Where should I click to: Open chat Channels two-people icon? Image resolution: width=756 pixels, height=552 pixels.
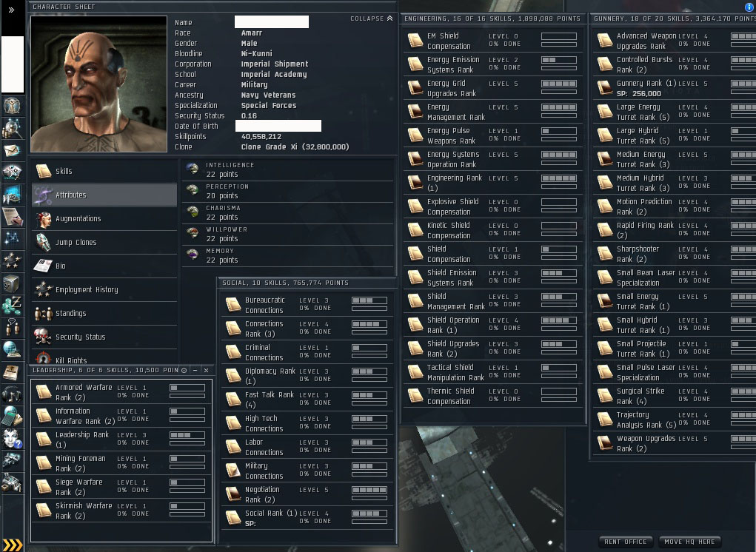12,328
